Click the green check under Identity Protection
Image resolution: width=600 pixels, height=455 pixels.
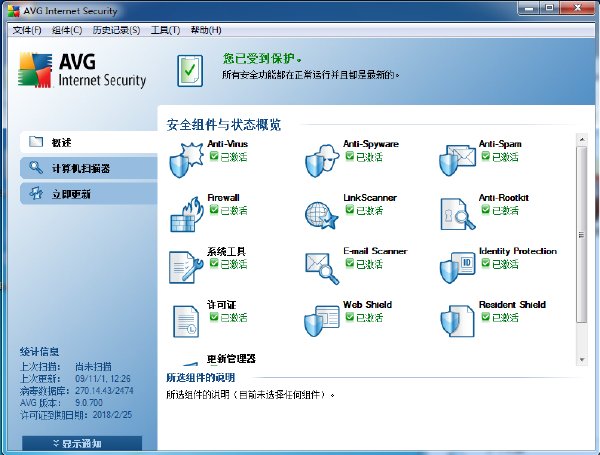click(x=485, y=263)
